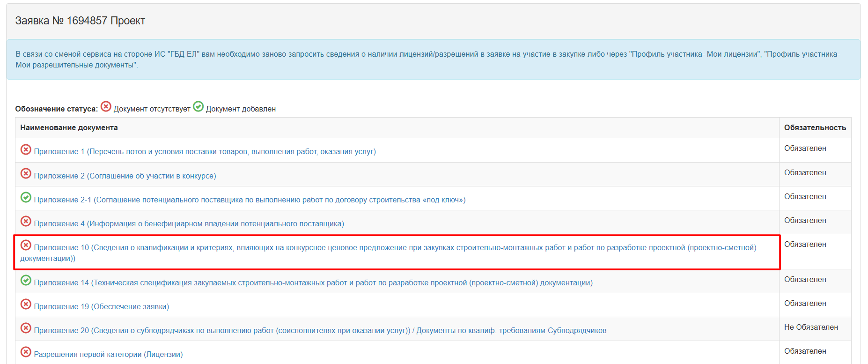
Task: Open Разрешения первой категории (Лицензии) link
Action: coord(108,355)
